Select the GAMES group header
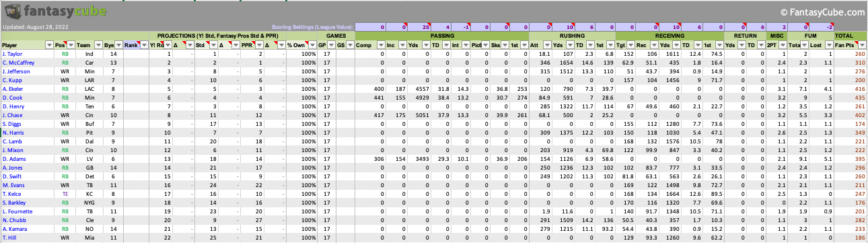 coord(336,35)
